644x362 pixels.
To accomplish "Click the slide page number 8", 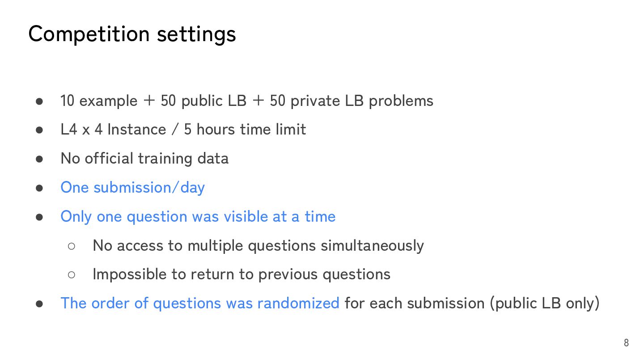I will (626, 343).
